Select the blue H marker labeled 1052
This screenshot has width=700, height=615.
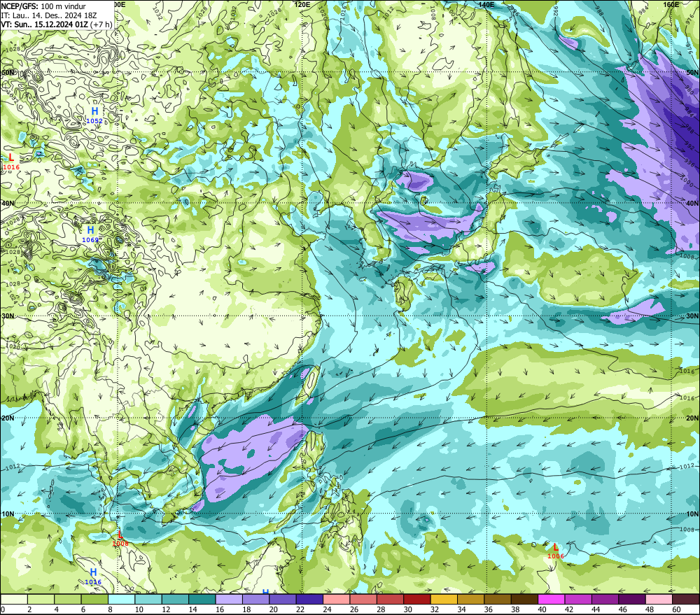94,111
